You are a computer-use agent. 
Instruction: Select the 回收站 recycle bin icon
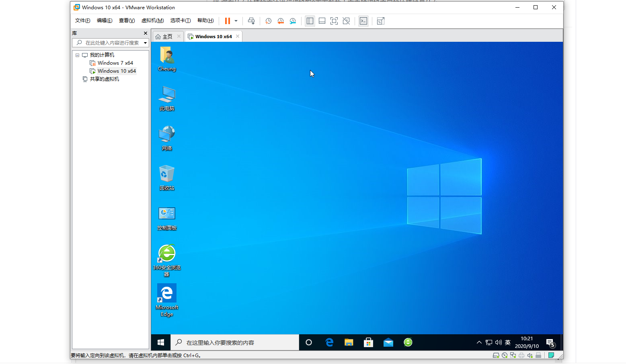167,178
